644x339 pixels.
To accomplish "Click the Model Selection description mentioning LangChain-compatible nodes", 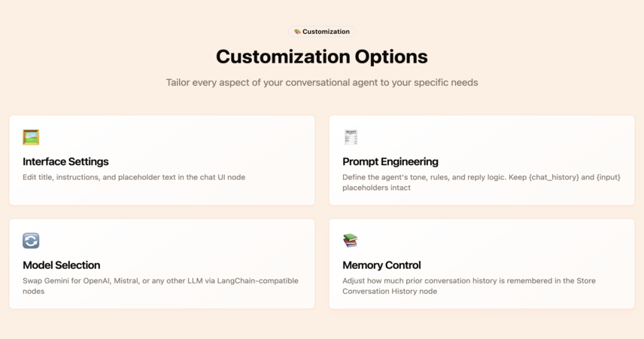I will pos(160,286).
